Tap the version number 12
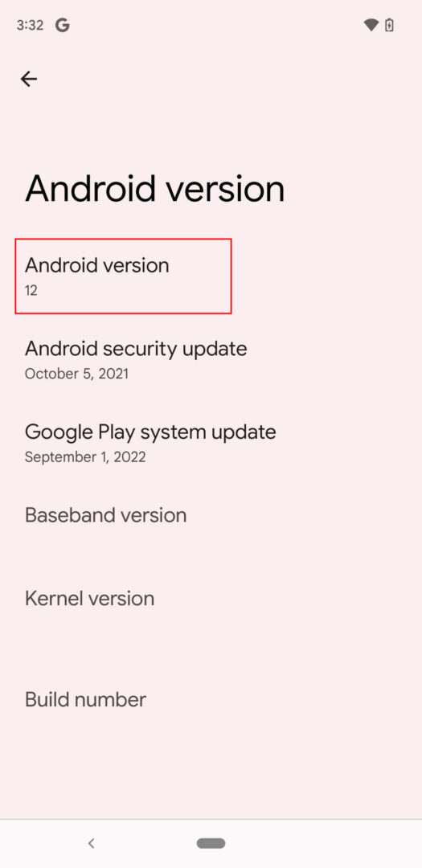The image size is (422, 868). 31,290
